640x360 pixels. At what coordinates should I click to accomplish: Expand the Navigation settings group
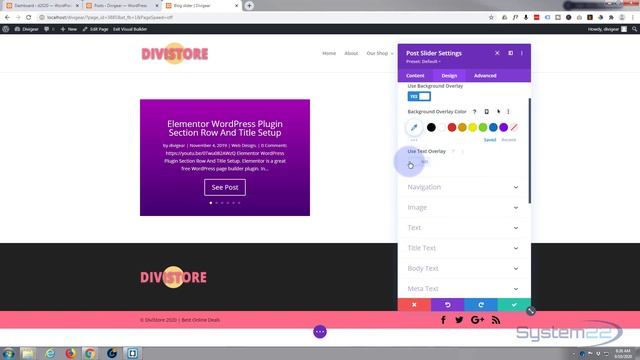464,187
